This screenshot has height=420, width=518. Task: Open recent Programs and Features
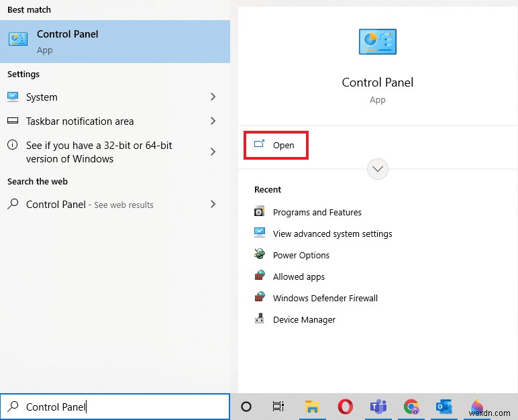click(317, 212)
